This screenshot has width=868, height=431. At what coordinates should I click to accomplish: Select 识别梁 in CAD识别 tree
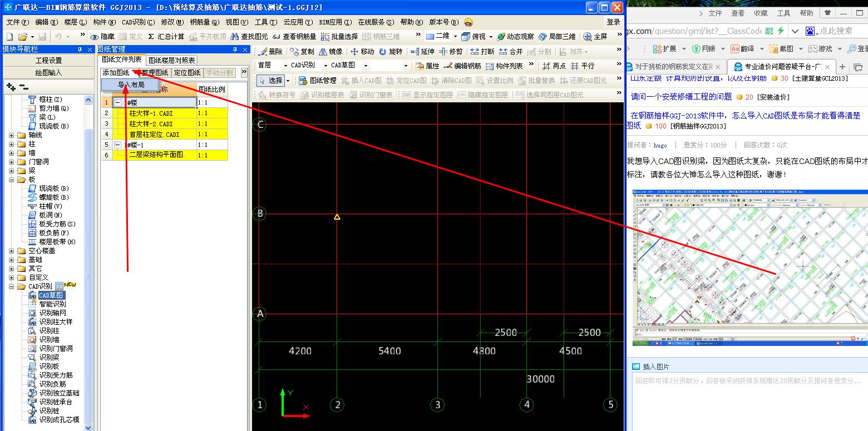[x=49, y=357]
